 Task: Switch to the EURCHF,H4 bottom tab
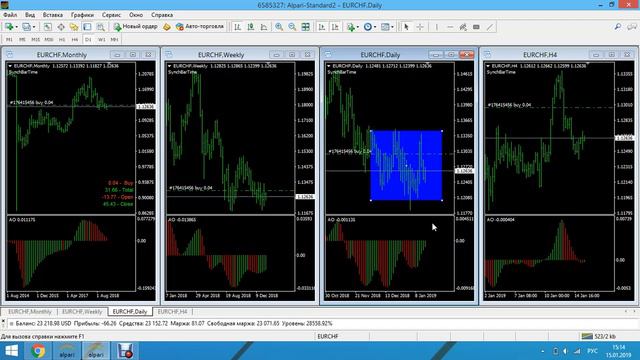pos(172,311)
